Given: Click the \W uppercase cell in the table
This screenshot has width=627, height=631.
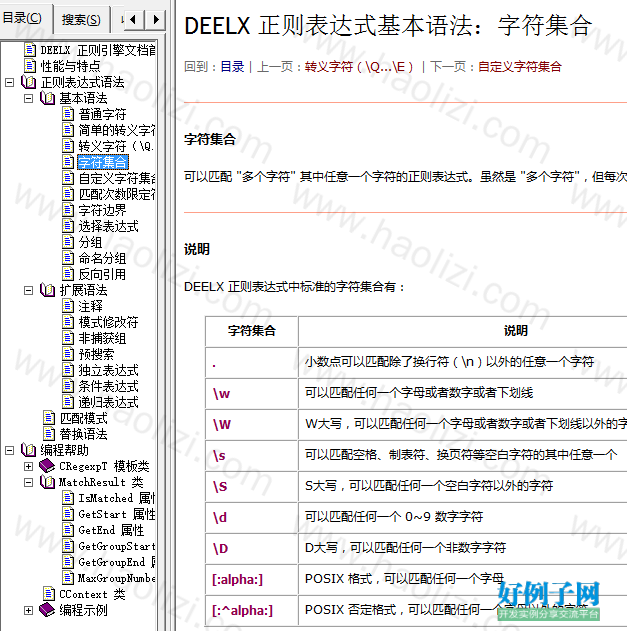Looking at the screenshot, I should [x=252, y=424].
